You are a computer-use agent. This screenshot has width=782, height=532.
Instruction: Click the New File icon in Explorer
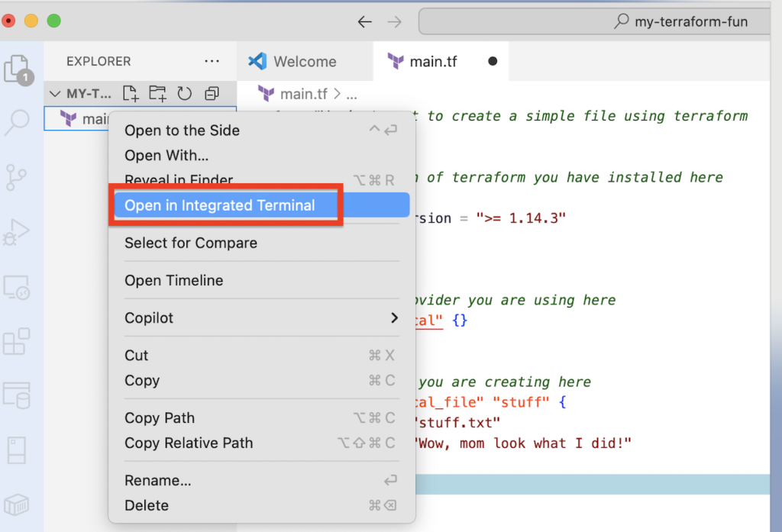tap(131, 94)
